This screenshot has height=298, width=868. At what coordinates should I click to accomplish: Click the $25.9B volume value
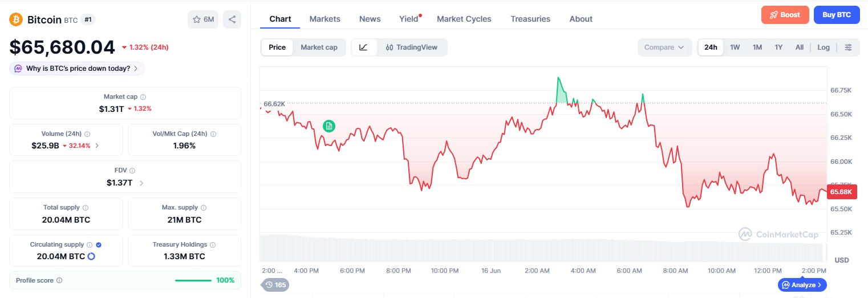pyautogui.click(x=45, y=146)
